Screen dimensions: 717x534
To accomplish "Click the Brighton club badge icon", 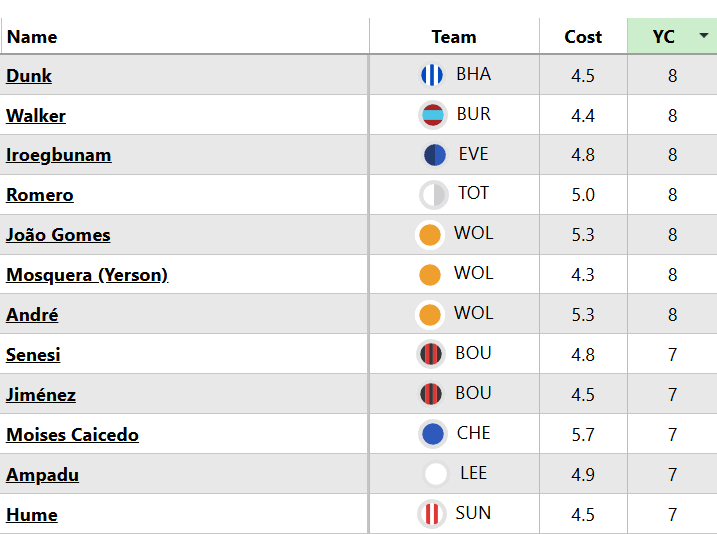I will pyautogui.click(x=432, y=75).
